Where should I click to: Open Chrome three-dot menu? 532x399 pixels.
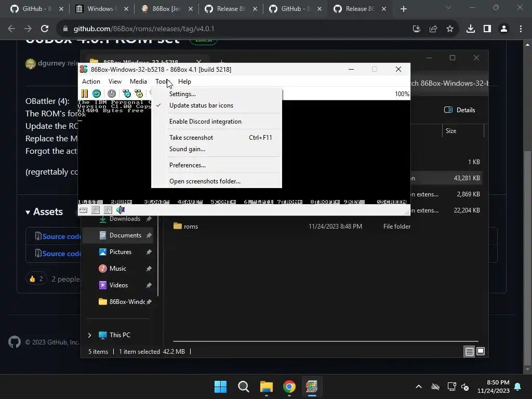pyautogui.click(x=521, y=29)
